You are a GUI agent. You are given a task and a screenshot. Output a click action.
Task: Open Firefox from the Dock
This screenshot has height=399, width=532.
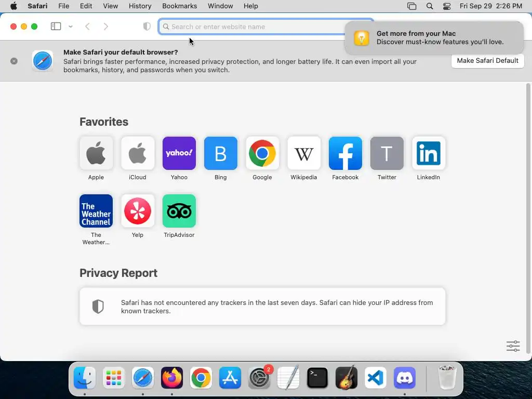click(172, 378)
